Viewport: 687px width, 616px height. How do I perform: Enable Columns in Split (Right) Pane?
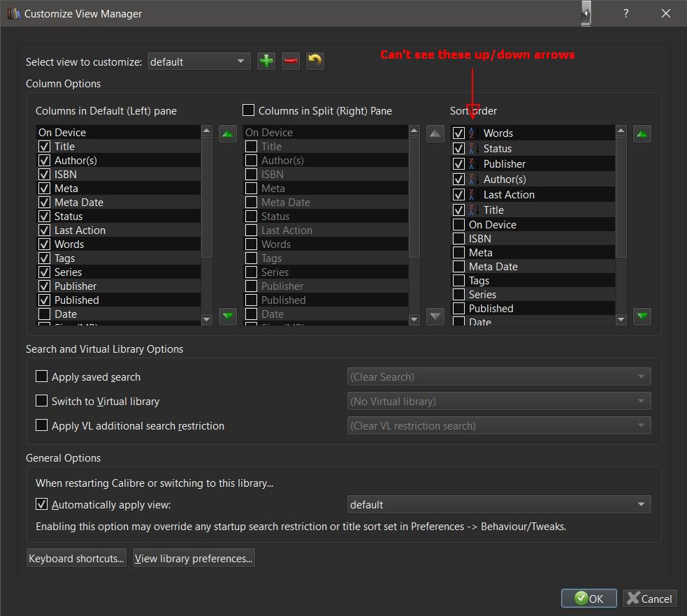248,110
